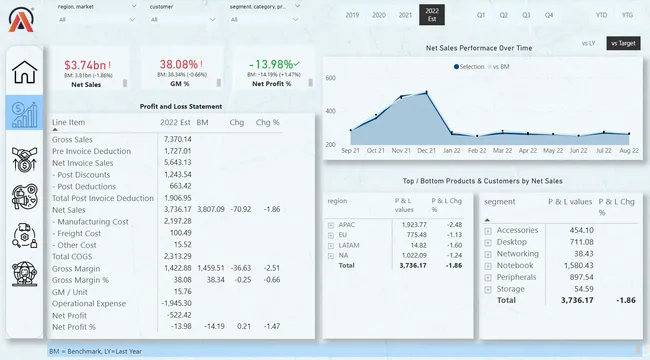This screenshot has height=360, width=650.
Task: Sort by 2022 Est column header
Action: pyautogui.click(x=175, y=122)
